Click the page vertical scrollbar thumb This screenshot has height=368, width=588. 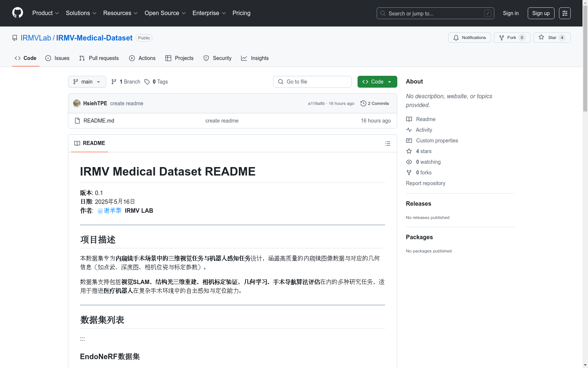(x=585, y=59)
